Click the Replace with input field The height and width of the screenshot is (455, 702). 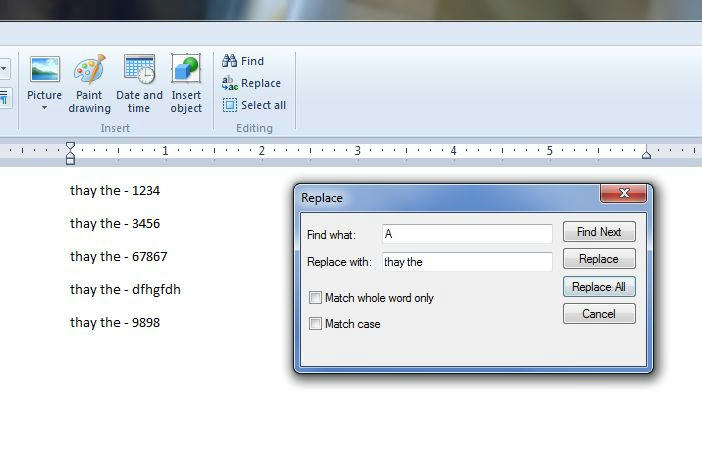[467, 262]
